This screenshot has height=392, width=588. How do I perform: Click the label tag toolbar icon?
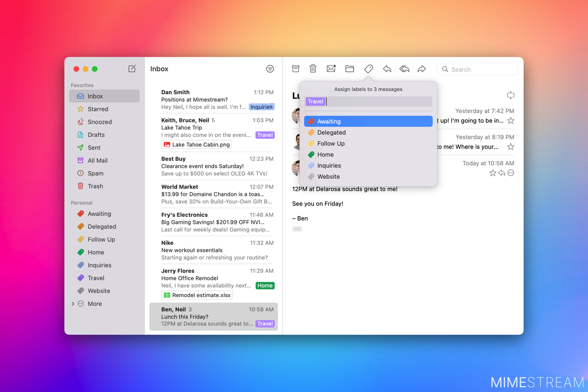(368, 69)
